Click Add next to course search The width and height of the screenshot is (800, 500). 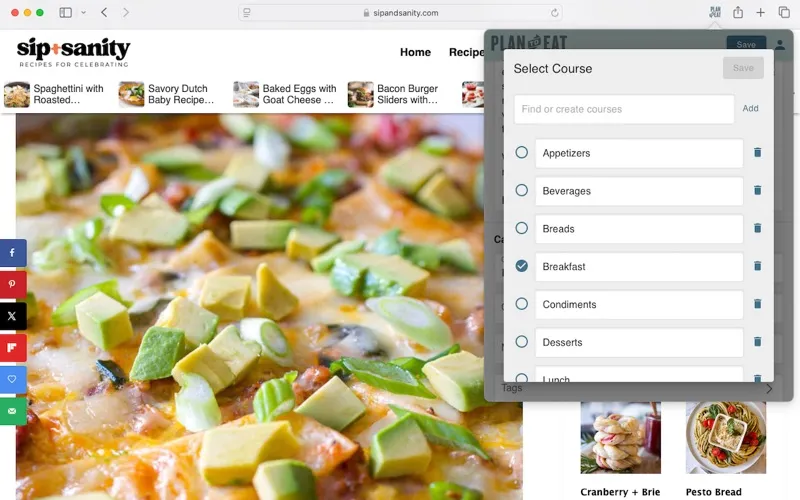(x=750, y=108)
